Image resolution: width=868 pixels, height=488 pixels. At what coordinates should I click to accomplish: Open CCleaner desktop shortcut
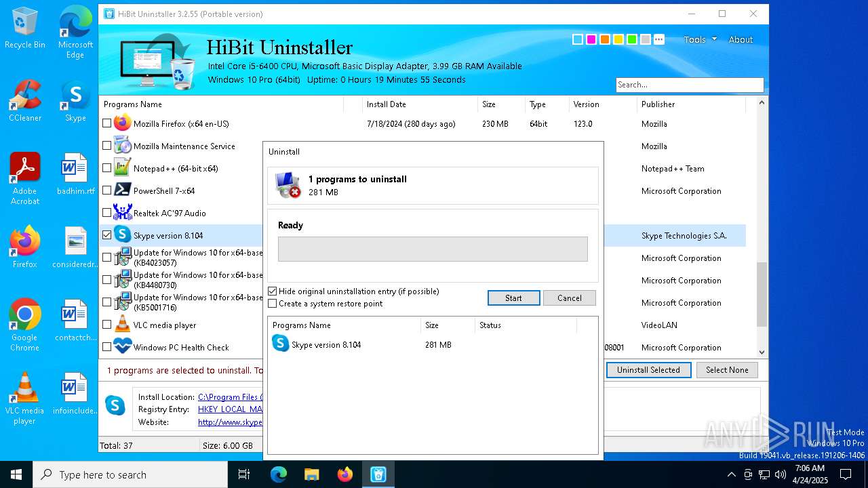point(25,102)
